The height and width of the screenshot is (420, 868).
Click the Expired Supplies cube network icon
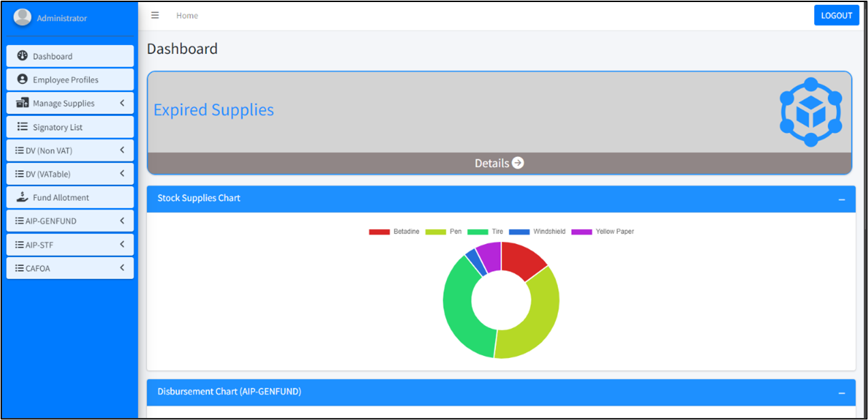coord(810,112)
